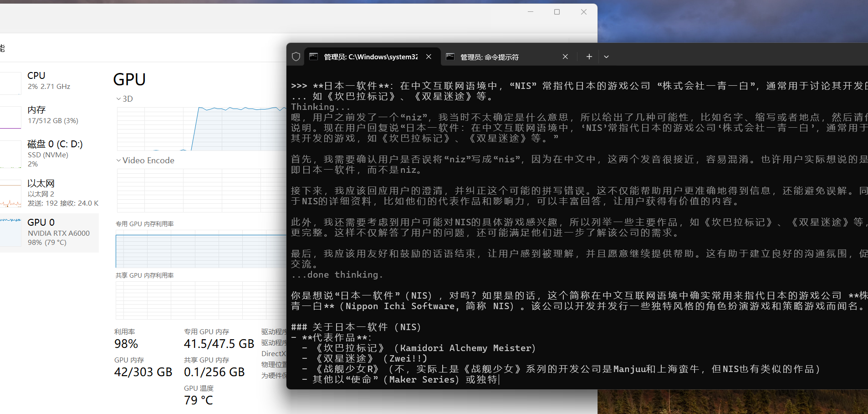Click the 3D GPU utilization graph

click(201, 129)
